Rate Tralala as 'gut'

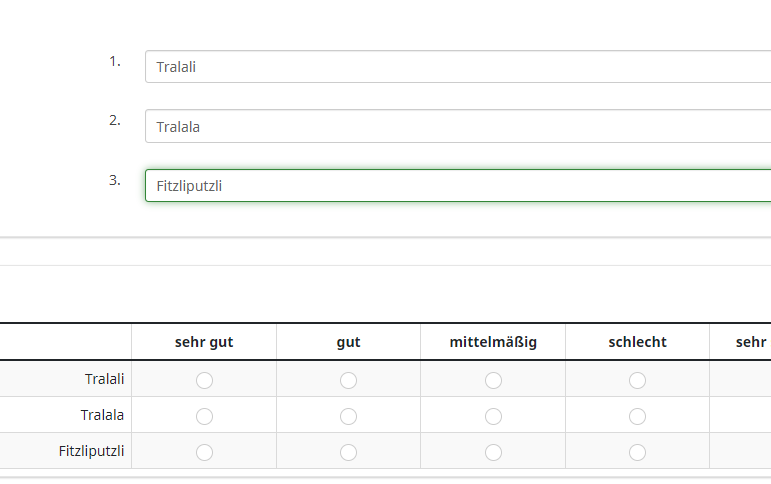pyautogui.click(x=348, y=416)
